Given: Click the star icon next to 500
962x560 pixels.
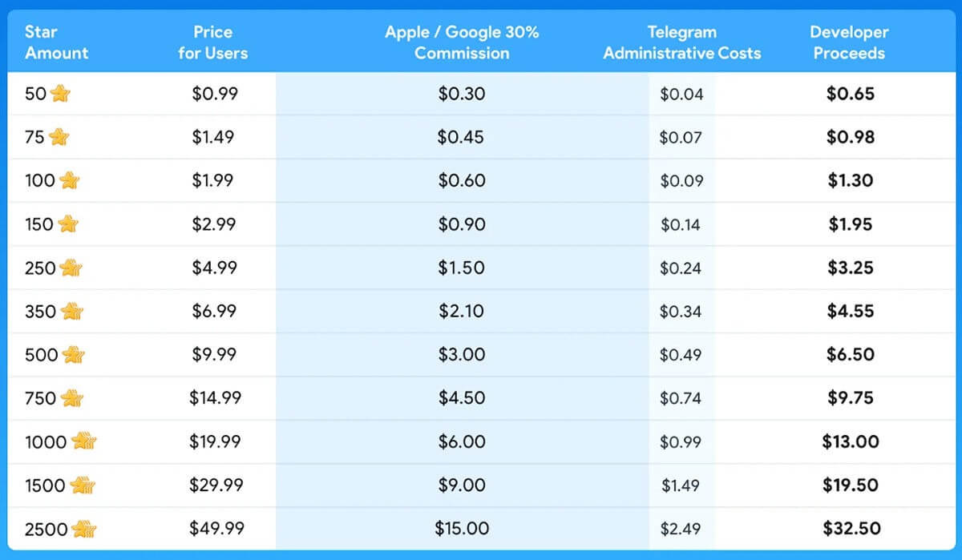Looking at the screenshot, I should tap(73, 354).
